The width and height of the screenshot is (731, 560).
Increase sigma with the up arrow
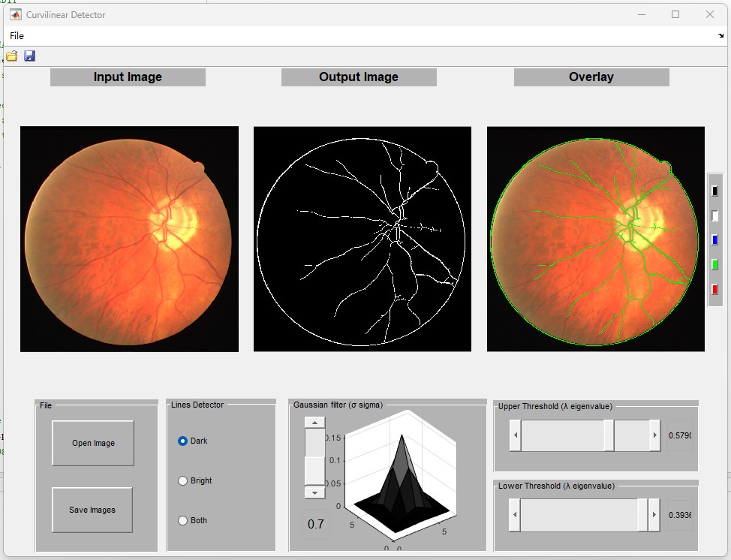(314, 423)
